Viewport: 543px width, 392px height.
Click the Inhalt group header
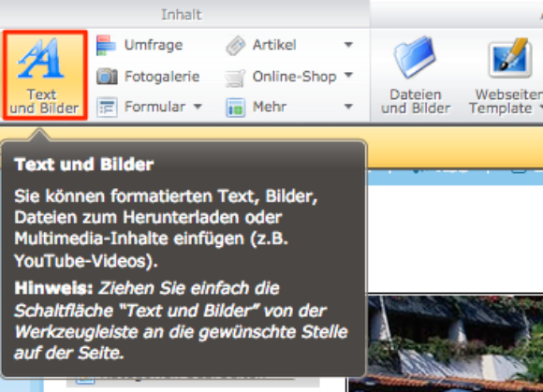(x=181, y=15)
